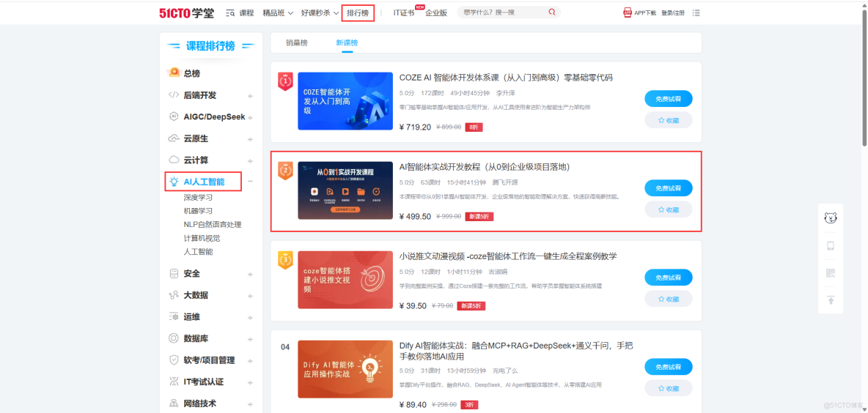Click 收藏 for AI智能体实战开发教程
This screenshot has height=413, width=868.
pyautogui.click(x=668, y=209)
